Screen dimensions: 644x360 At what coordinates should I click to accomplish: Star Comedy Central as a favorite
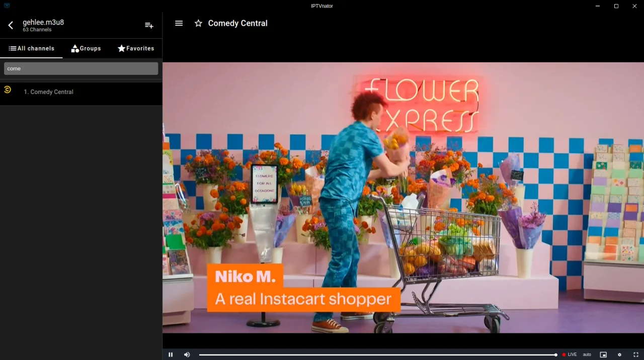pyautogui.click(x=198, y=23)
